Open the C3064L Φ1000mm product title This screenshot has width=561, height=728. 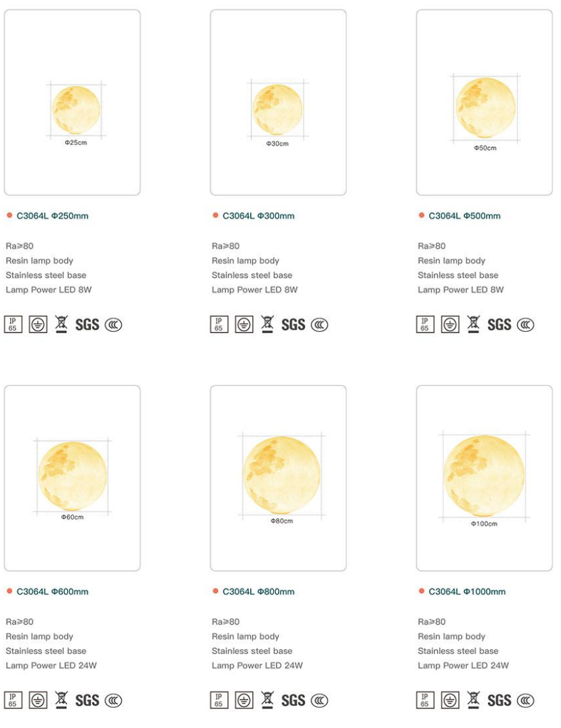[x=467, y=592]
